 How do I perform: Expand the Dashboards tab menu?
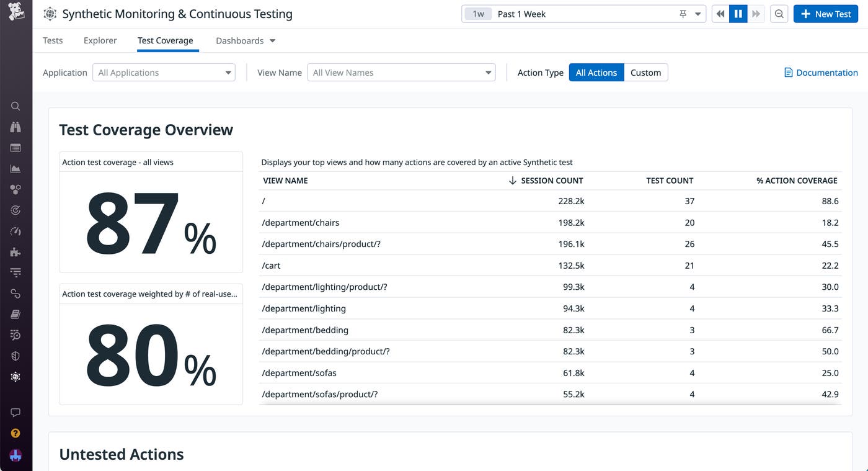272,41
